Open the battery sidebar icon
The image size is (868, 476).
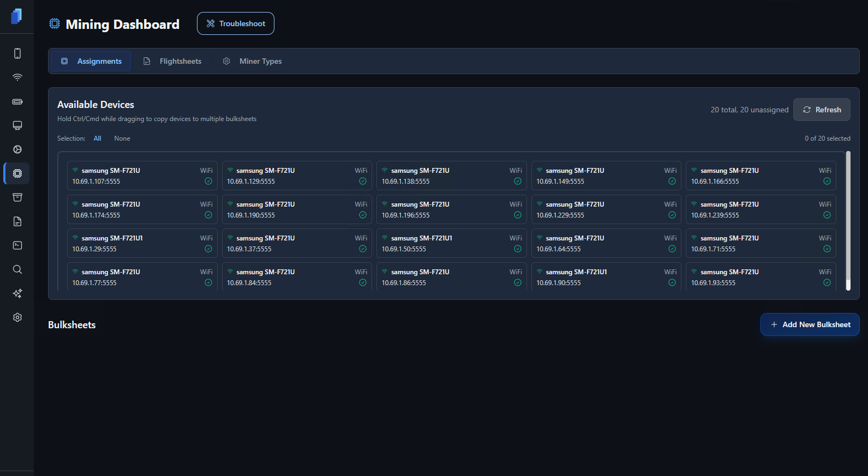[x=17, y=101]
